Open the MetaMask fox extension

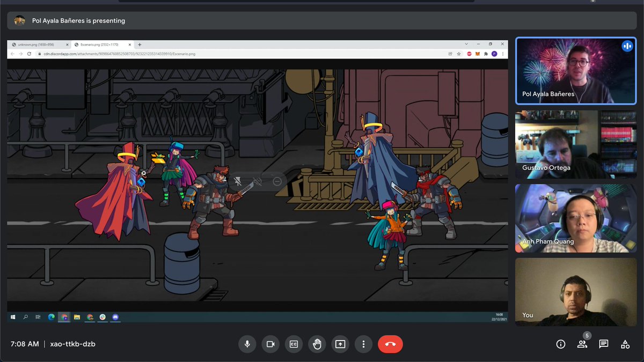pos(477,54)
